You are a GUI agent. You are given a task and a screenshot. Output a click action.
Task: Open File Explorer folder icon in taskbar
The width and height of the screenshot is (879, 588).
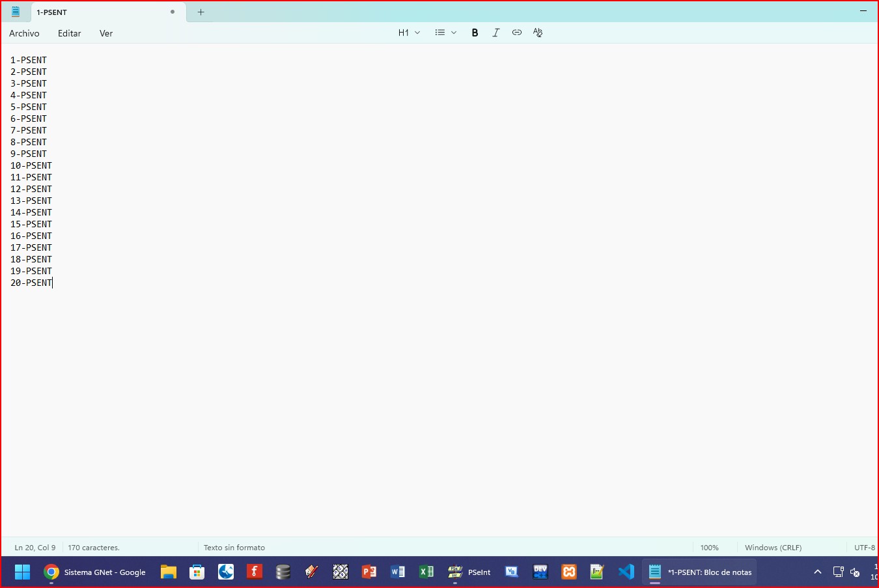169,572
